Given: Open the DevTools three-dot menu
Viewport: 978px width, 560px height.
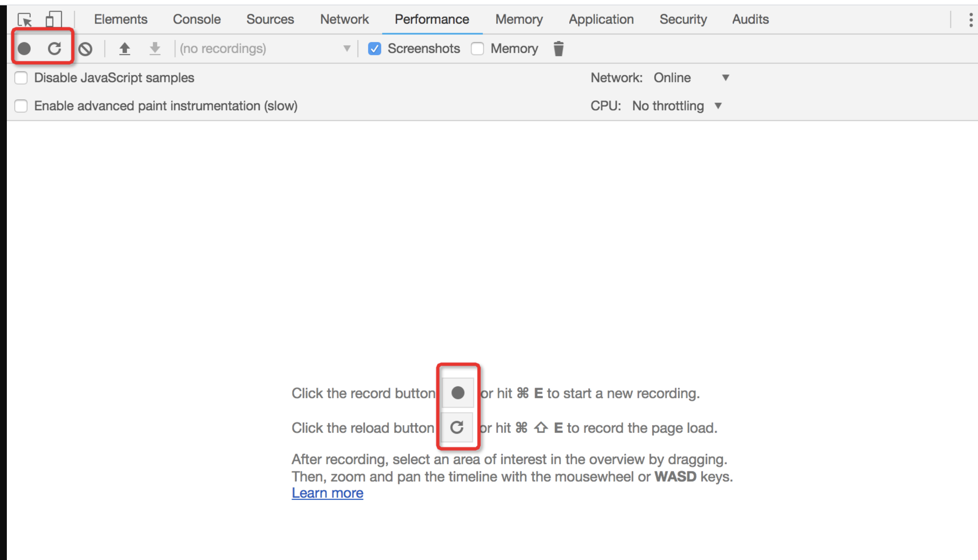Looking at the screenshot, I should point(971,20).
